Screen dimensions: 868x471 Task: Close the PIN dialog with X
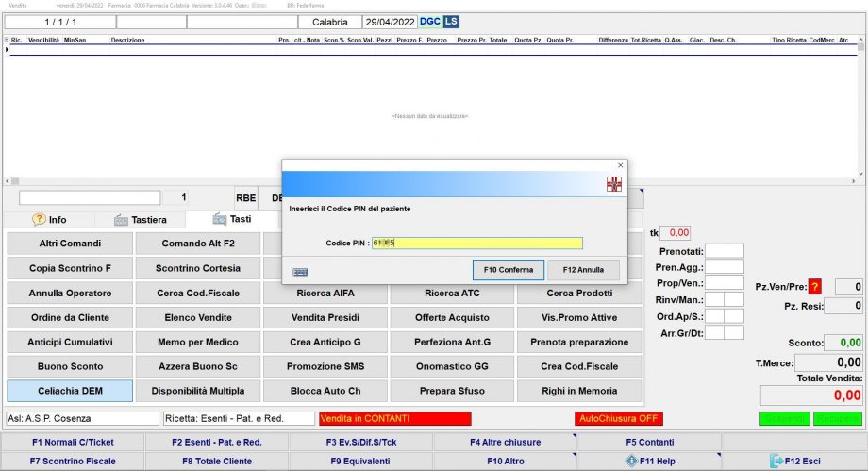pyautogui.click(x=620, y=165)
